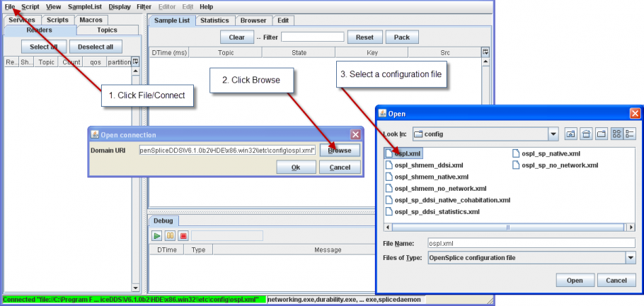644x306 pixels.
Task: Expand the Look In folder dropdown
Action: [x=553, y=134]
